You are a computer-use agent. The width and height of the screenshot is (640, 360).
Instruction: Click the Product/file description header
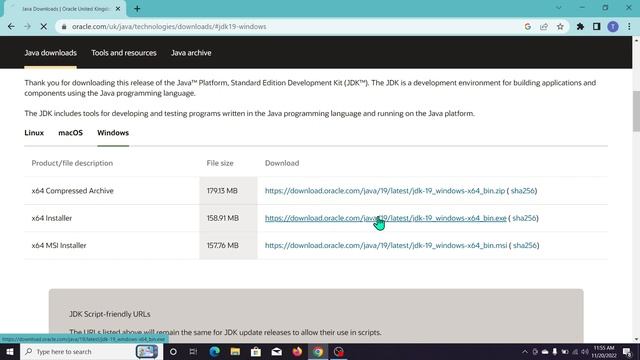pyautogui.click(x=72, y=163)
